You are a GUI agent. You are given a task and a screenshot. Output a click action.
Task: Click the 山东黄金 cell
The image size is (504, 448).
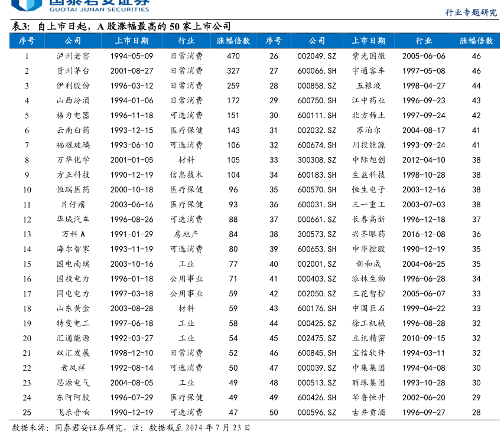[x=73, y=308]
